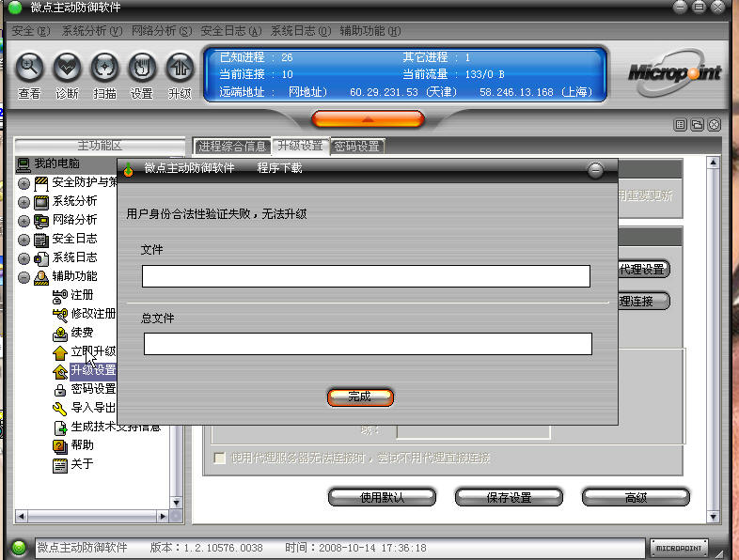Open 代理设置 button

point(644,270)
